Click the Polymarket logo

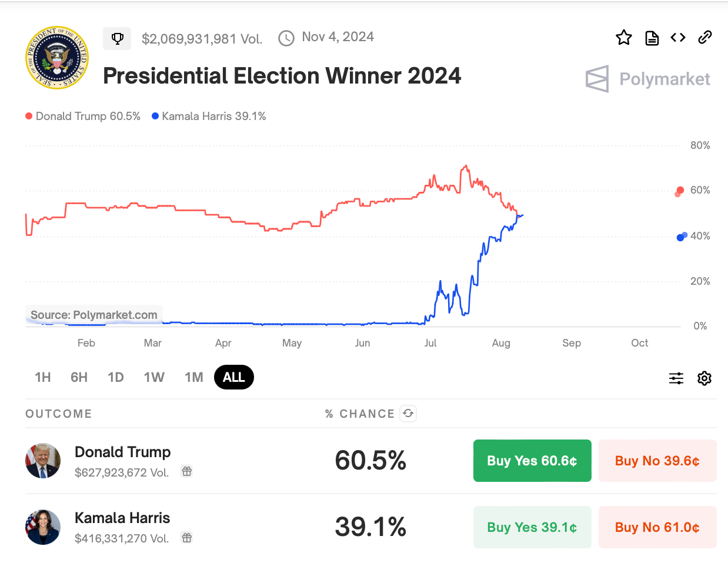pos(648,79)
